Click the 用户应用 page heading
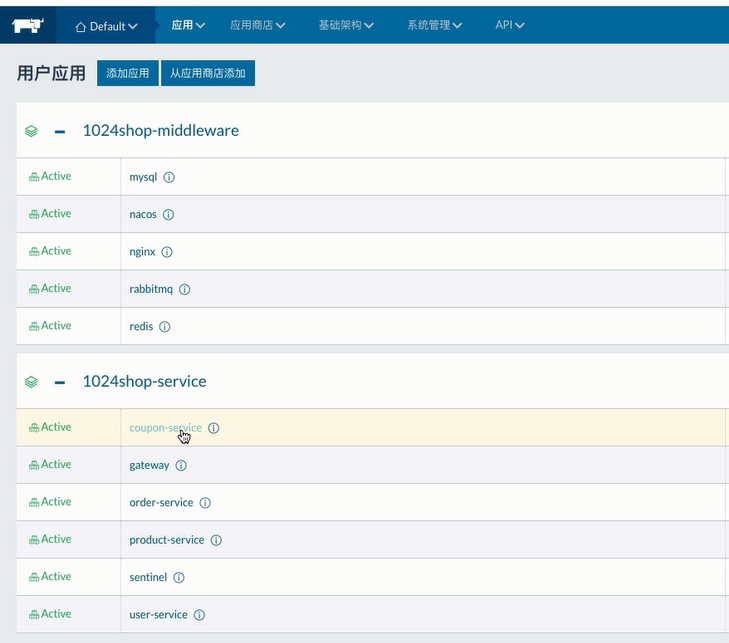 [51, 73]
